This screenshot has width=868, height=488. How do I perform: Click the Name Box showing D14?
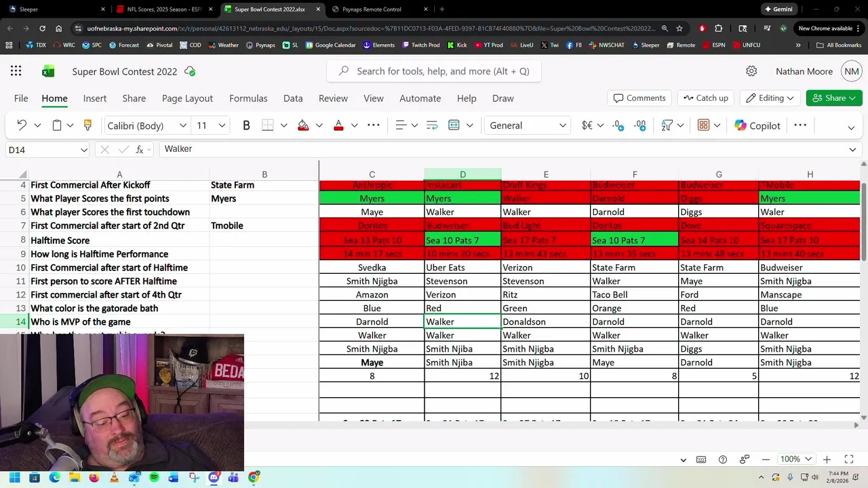(x=47, y=150)
